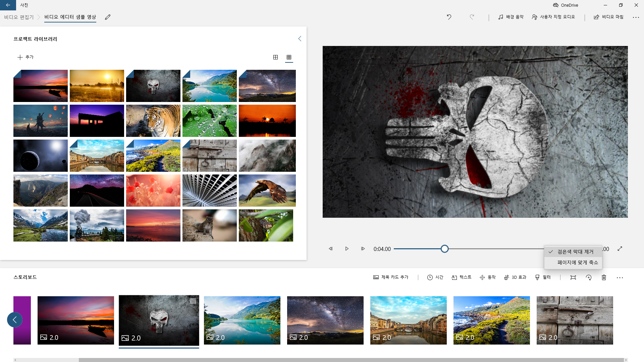Image resolution: width=644 pixels, height=362 pixels.
Task: Open 사용자 지정 오디오 custom audio
Action: 553,17
